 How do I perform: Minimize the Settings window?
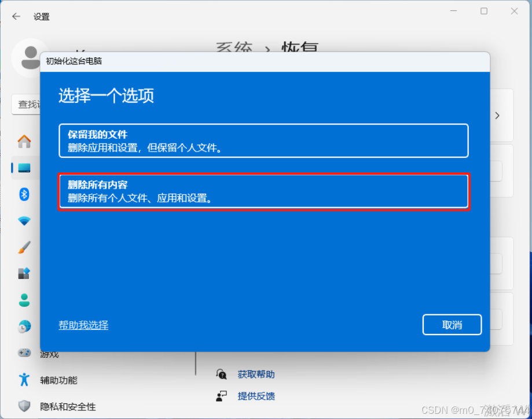pos(454,11)
